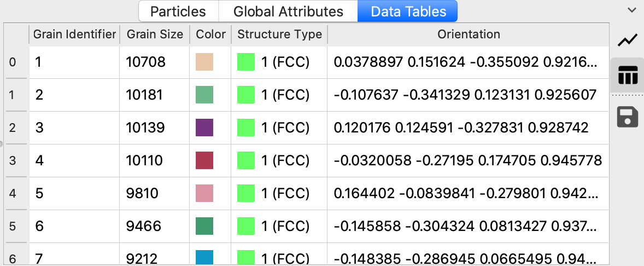Open the line plot view icon
This screenshot has width=644, height=266.
click(x=627, y=40)
